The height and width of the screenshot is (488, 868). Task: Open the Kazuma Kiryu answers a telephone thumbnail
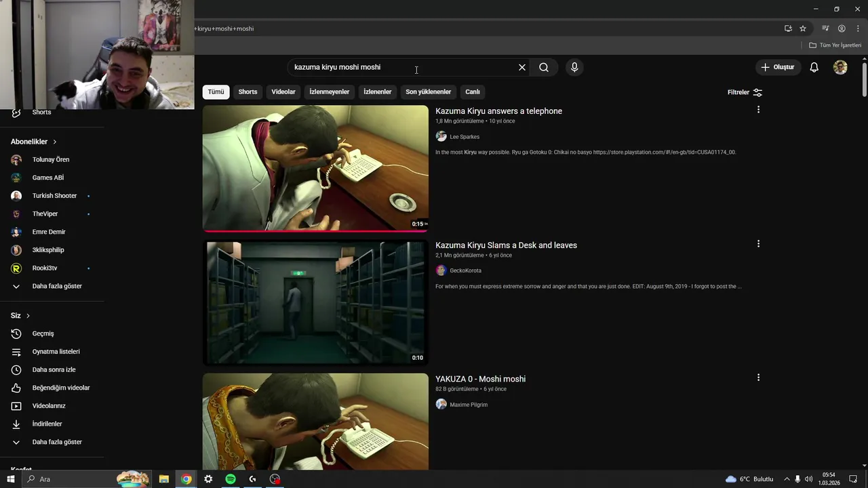pyautogui.click(x=315, y=168)
